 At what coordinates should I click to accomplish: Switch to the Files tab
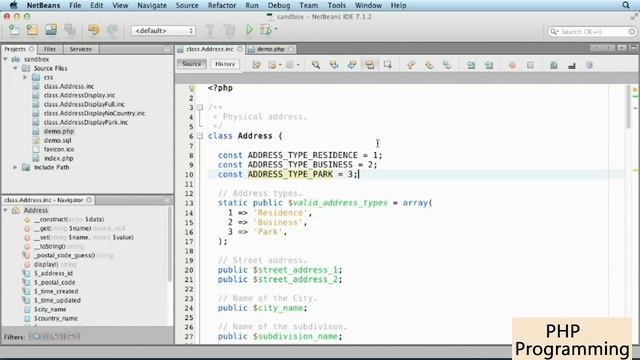click(x=49, y=49)
